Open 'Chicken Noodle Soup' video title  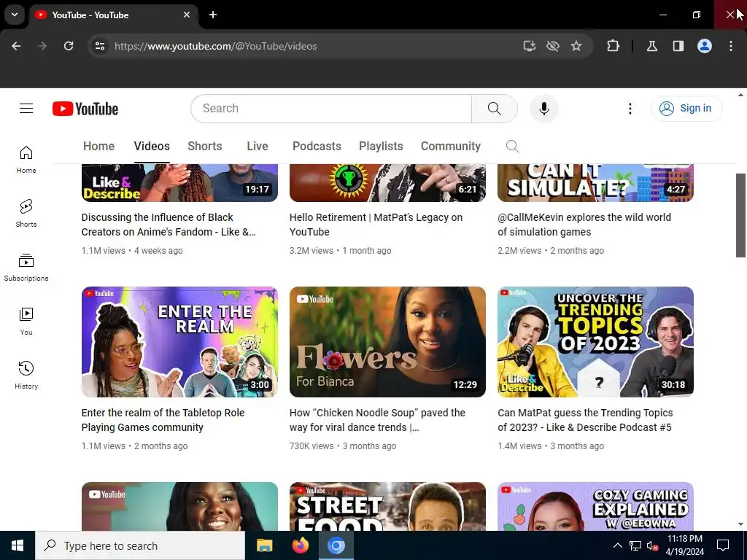377,420
